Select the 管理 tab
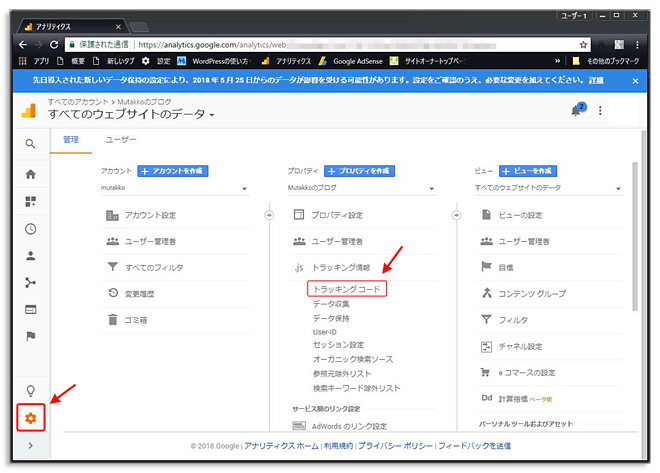 [x=71, y=140]
